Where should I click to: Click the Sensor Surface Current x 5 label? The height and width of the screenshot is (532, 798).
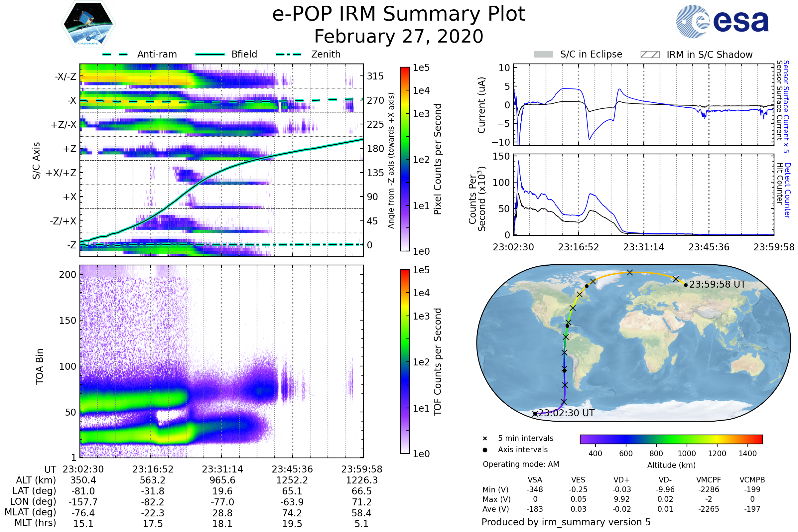click(x=786, y=106)
